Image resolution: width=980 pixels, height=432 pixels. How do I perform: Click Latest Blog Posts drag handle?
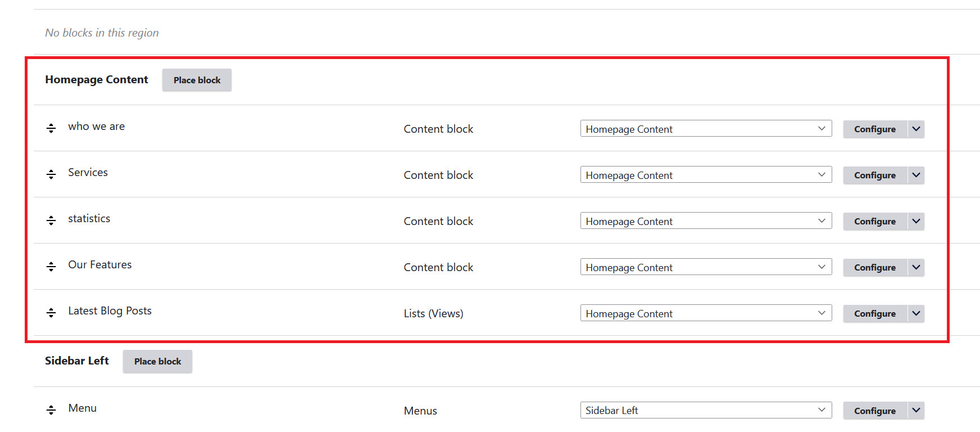tap(51, 313)
